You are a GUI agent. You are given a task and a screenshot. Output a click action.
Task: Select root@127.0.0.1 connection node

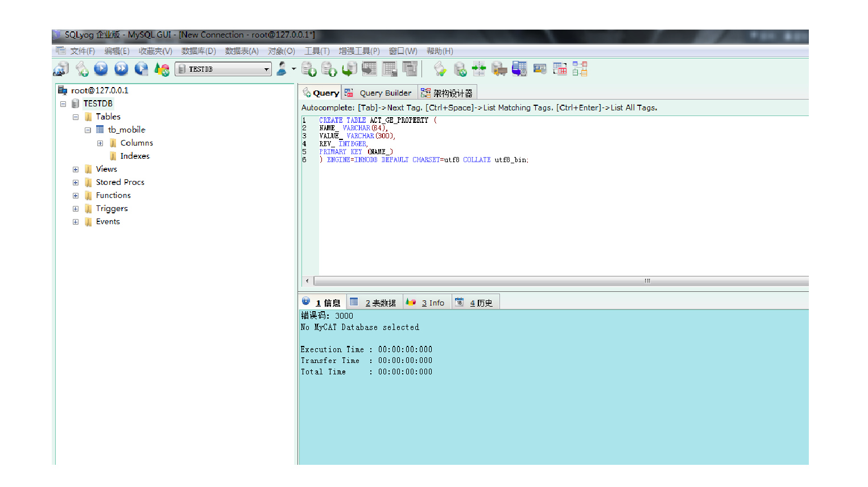[100, 90]
